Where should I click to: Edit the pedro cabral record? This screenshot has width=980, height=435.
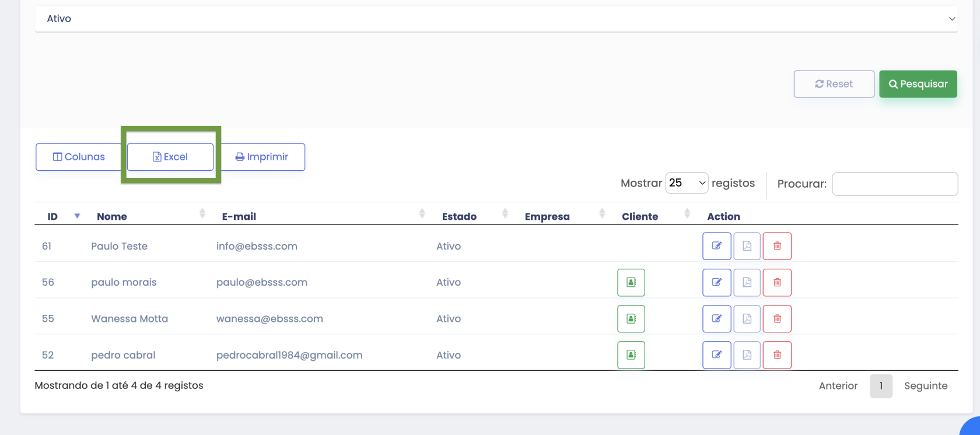(x=717, y=355)
